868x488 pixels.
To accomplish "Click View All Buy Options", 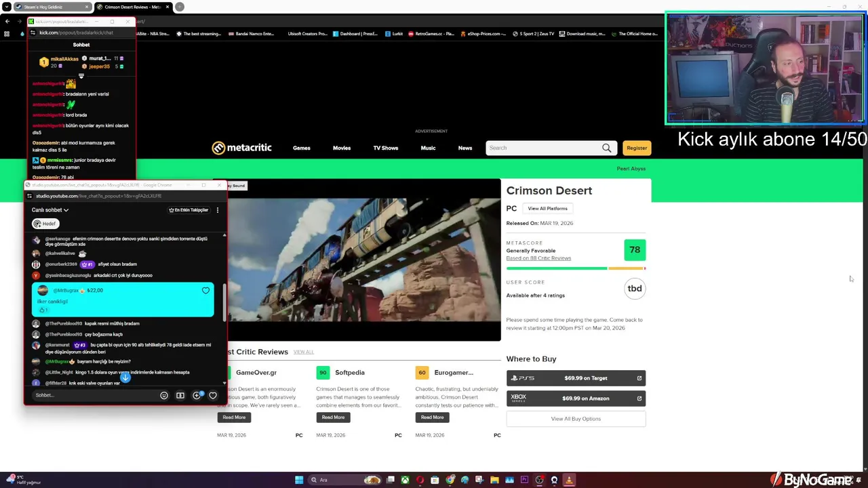I will 576,419.
